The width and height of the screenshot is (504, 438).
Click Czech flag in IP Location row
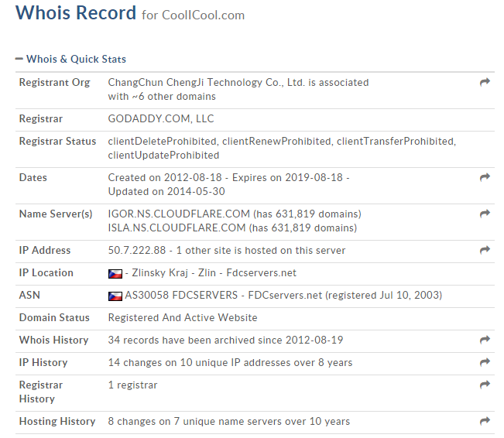click(x=115, y=273)
